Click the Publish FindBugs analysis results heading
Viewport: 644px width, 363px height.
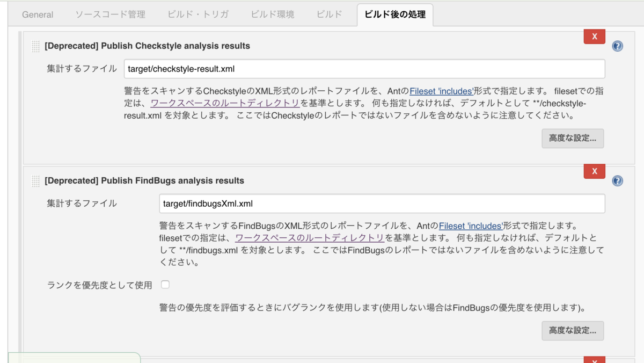pyautogui.click(x=144, y=181)
